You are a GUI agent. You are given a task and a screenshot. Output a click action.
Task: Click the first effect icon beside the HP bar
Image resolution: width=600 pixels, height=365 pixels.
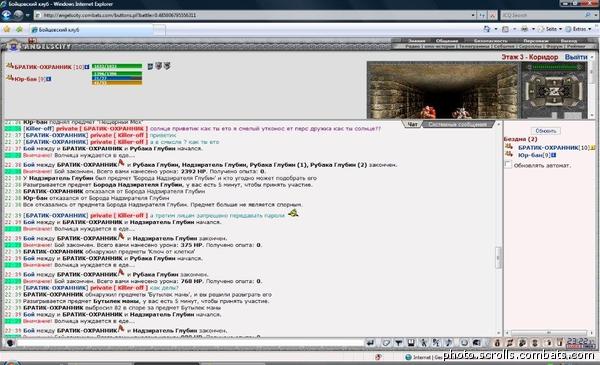[150, 66]
